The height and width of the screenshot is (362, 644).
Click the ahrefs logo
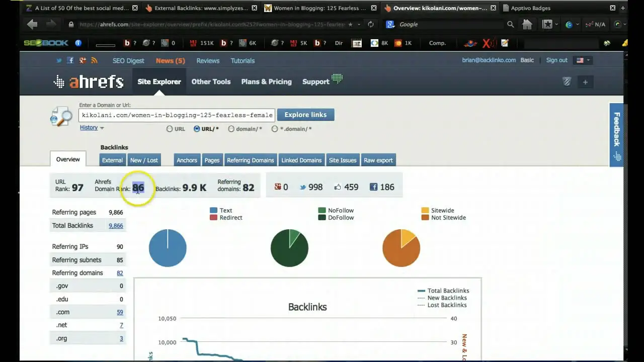89,82
